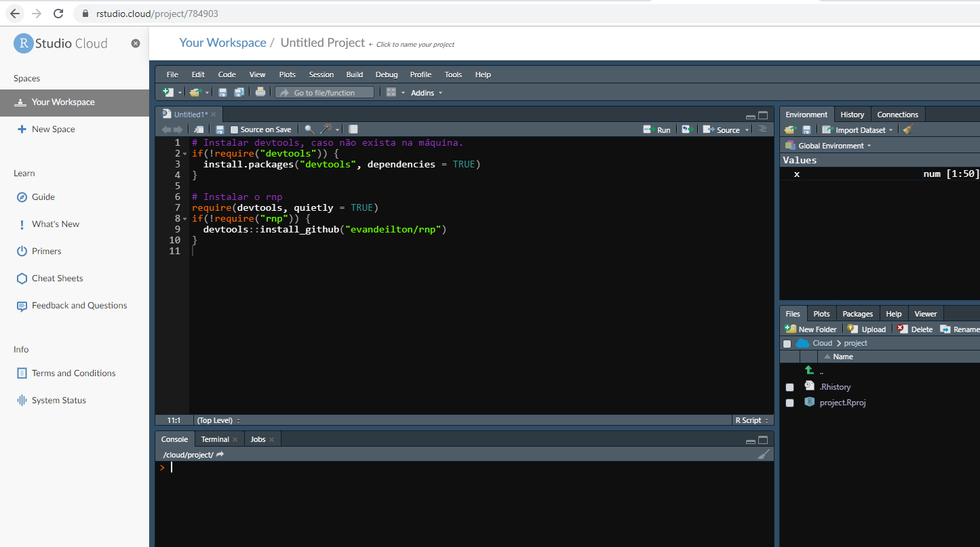
Task: Click Load workspace icon in Environment pane
Action: click(x=790, y=129)
